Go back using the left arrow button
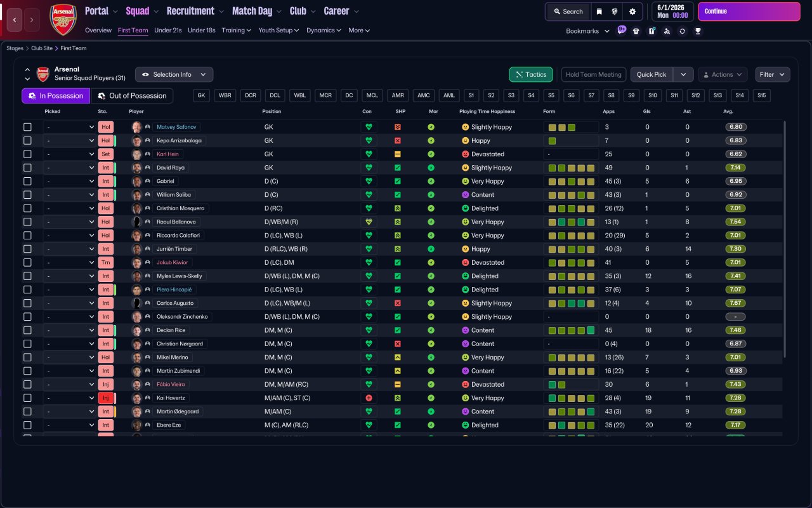This screenshot has width=812, height=508. (15, 20)
